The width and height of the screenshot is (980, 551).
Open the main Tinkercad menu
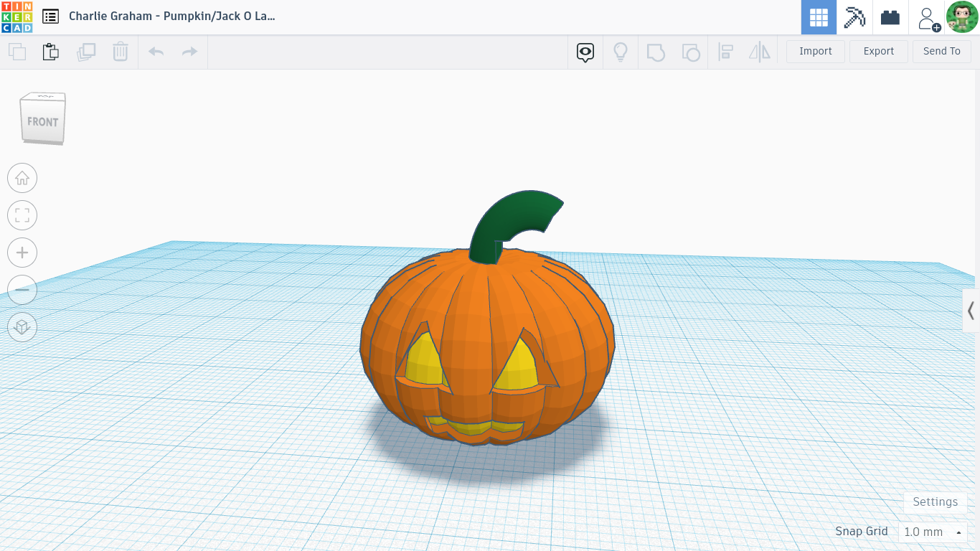tap(50, 17)
